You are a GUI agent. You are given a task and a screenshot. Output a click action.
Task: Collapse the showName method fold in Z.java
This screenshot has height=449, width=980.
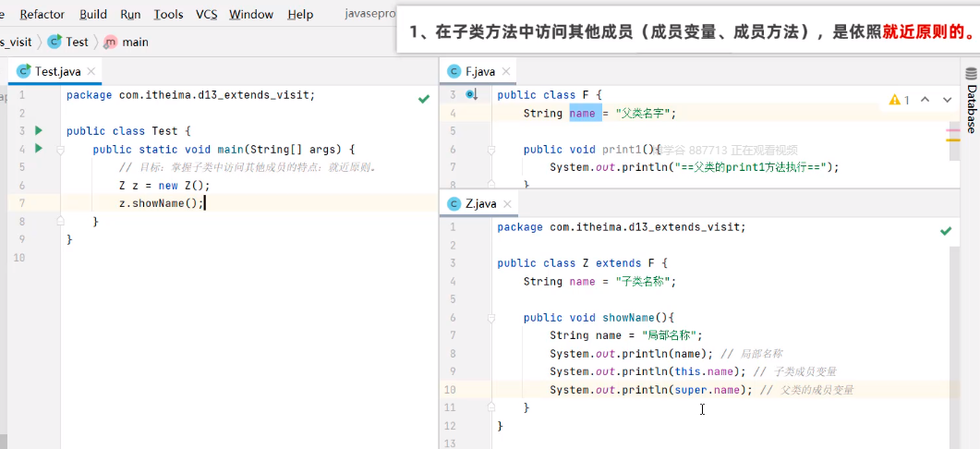[x=489, y=318]
